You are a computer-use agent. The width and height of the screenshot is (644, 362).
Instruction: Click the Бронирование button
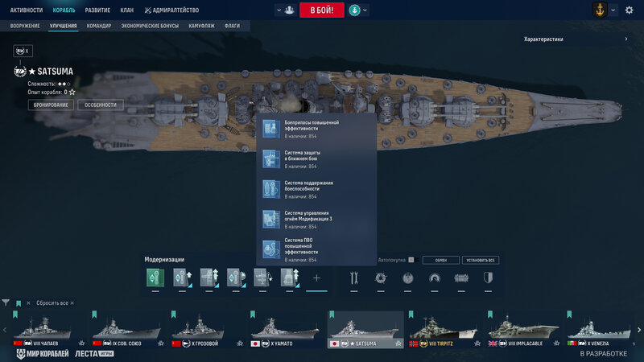click(x=51, y=105)
